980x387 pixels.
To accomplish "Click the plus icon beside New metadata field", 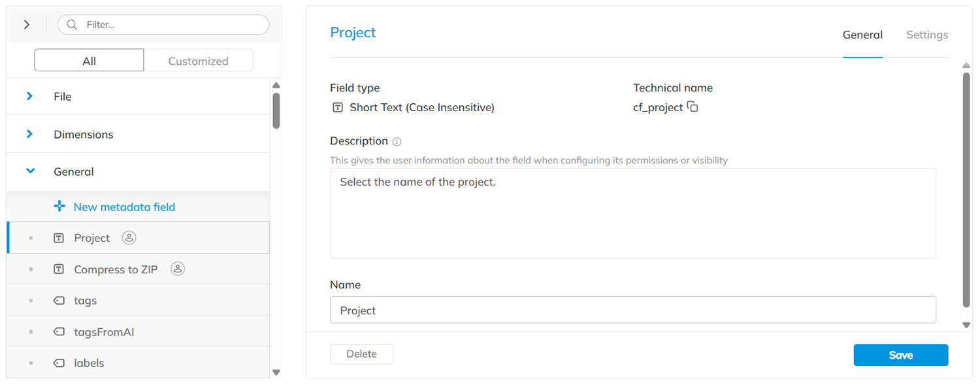I will 59,206.
